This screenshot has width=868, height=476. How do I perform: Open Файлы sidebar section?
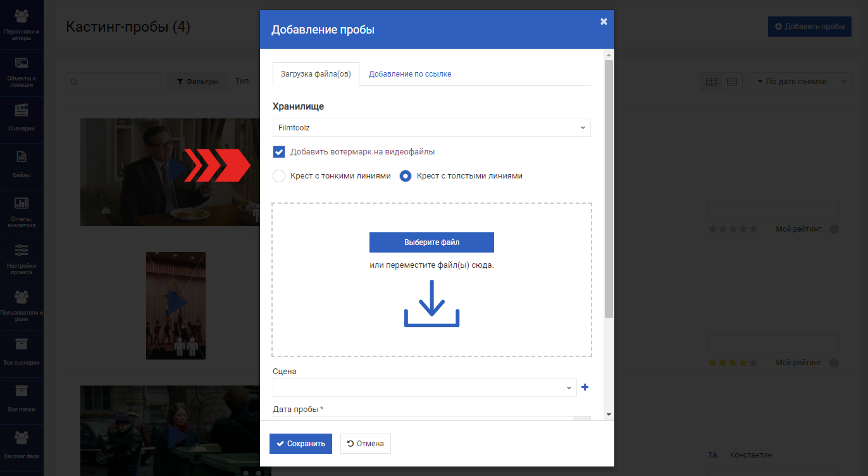pyautogui.click(x=22, y=166)
